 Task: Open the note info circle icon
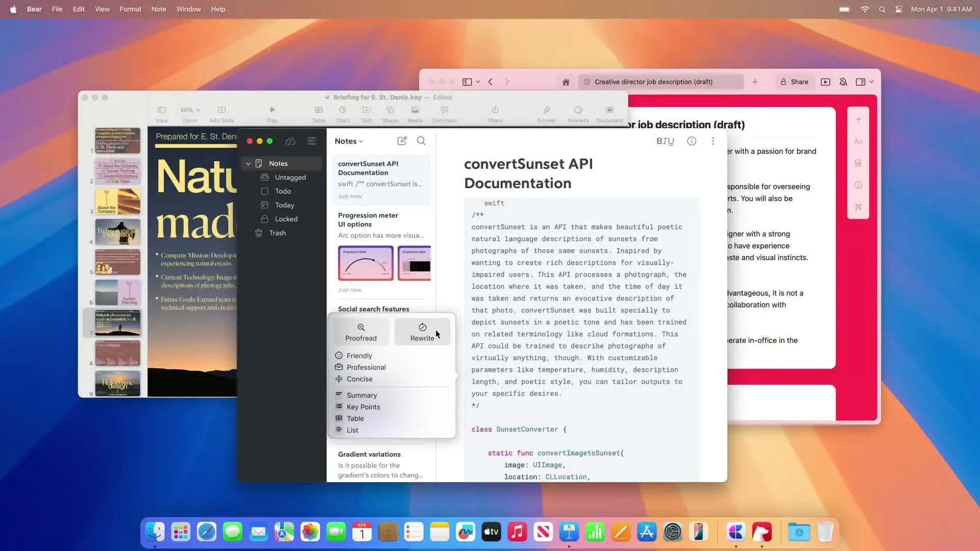pos(691,141)
